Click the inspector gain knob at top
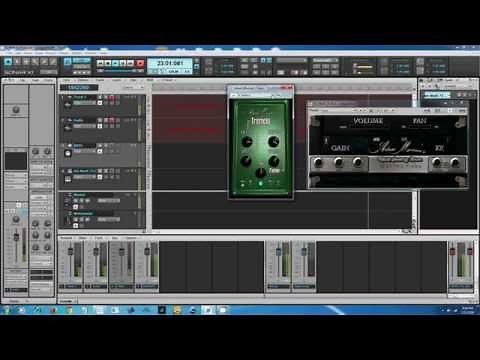The image size is (480, 360). (16, 110)
